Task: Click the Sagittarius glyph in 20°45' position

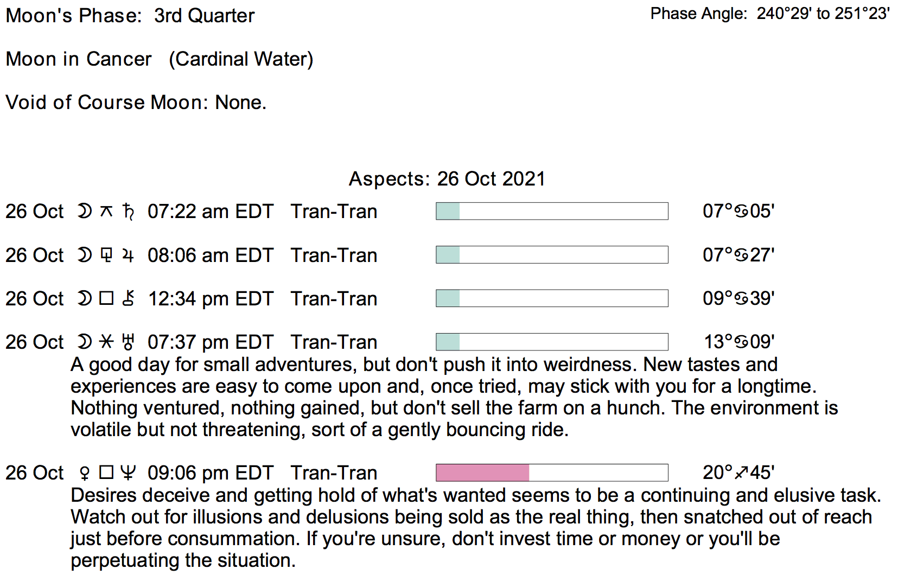Action: click(741, 473)
